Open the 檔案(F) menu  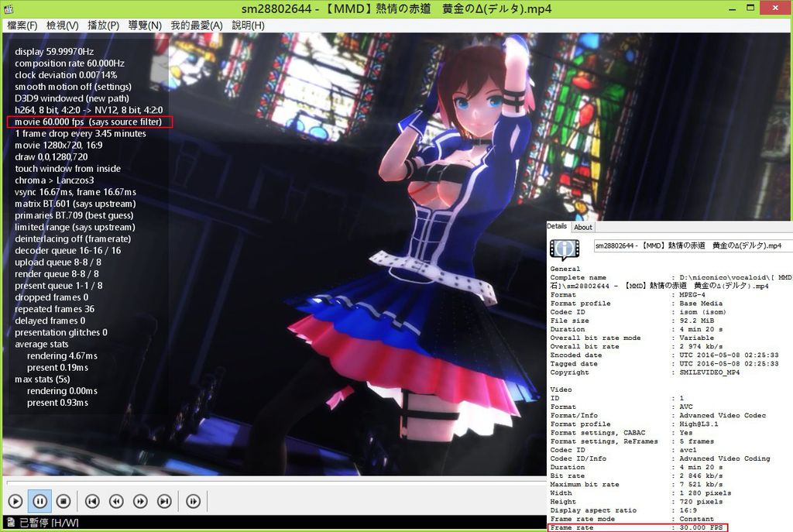pyautogui.click(x=22, y=26)
